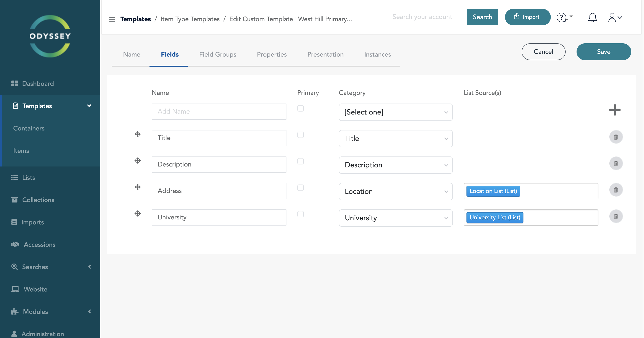Click the plus icon to add field
The height and width of the screenshot is (338, 644).
point(615,110)
